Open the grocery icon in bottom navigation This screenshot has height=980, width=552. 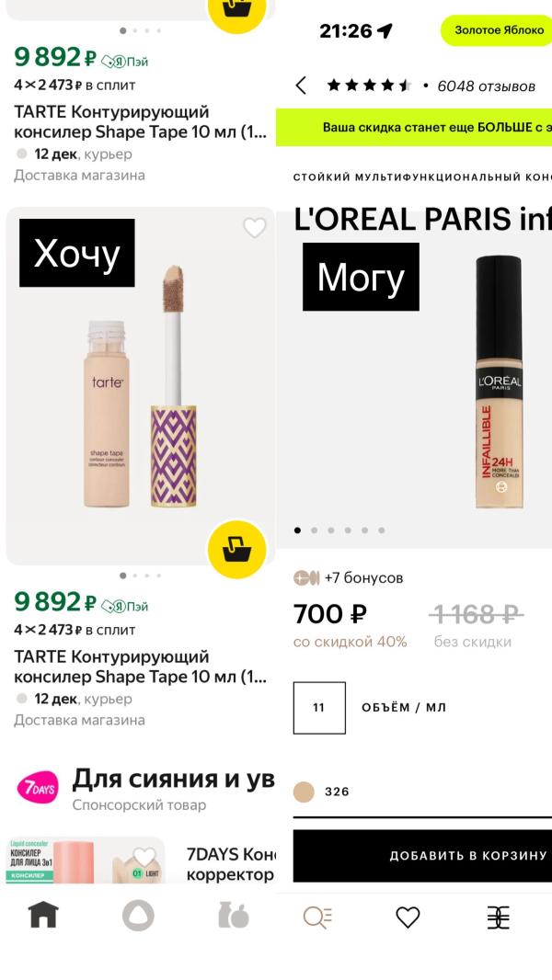(x=233, y=916)
